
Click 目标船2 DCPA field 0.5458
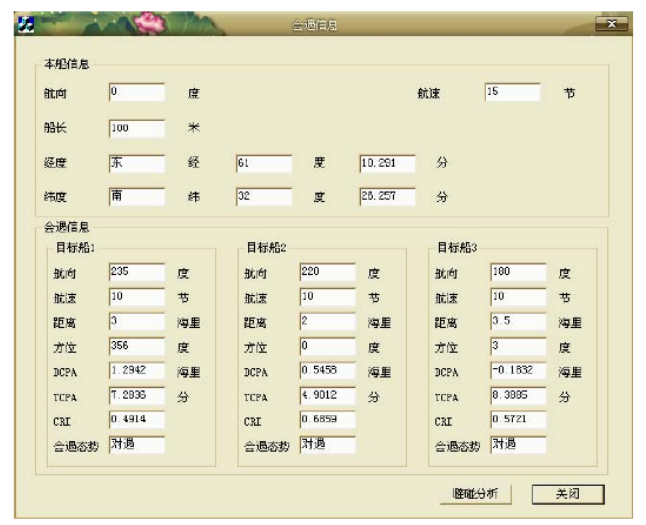tap(328, 371)
